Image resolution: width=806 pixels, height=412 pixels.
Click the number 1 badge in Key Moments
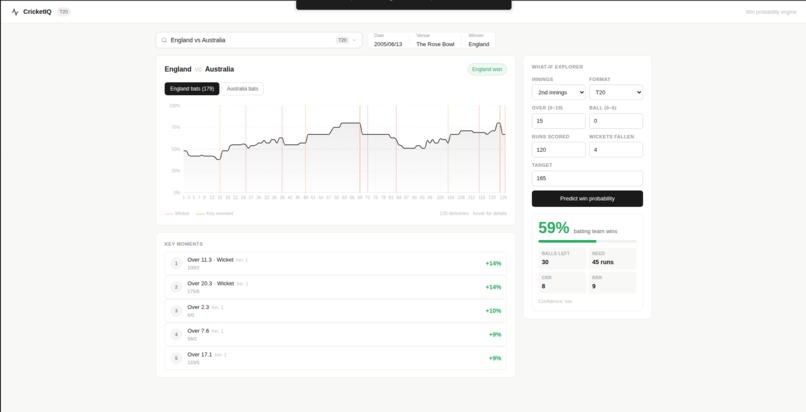[x=176, y=264]
